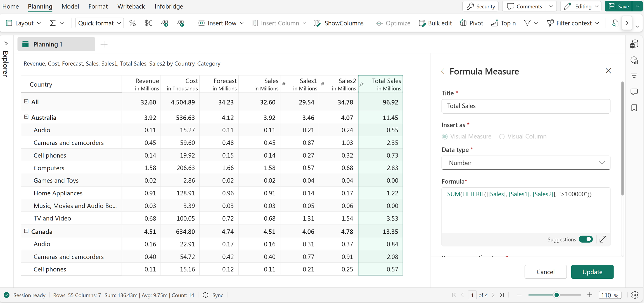Click the Comments button

(524, 6)
